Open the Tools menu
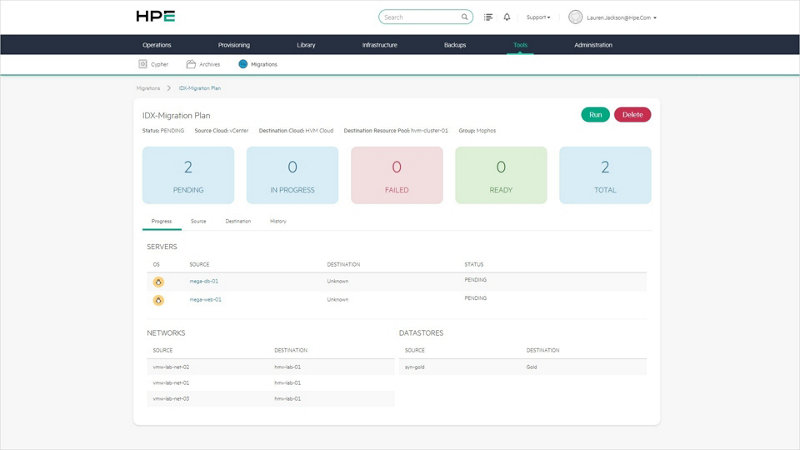 (520, 45)
